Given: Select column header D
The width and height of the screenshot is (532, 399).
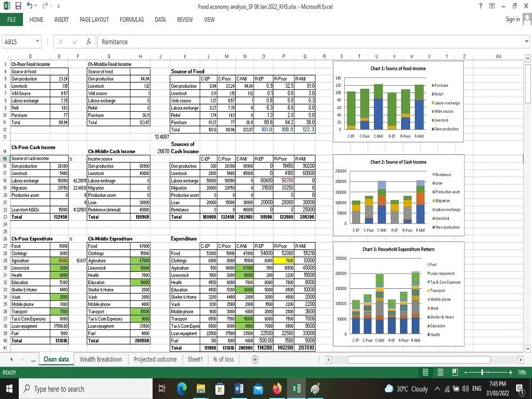Looking at the screenshot, I should click(30, 56).
